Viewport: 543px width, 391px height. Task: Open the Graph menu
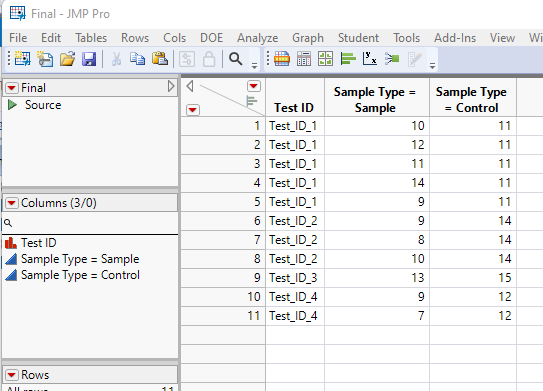tap(308, 38)
